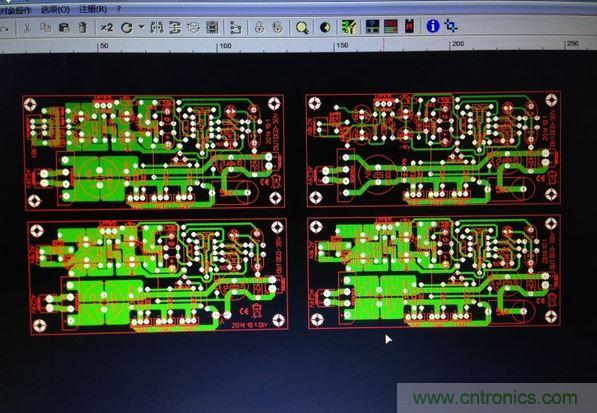Viewport: 597px width, 413px height.
Task: Open the 选项(O) menu
Action: click(x=56, y=10)
